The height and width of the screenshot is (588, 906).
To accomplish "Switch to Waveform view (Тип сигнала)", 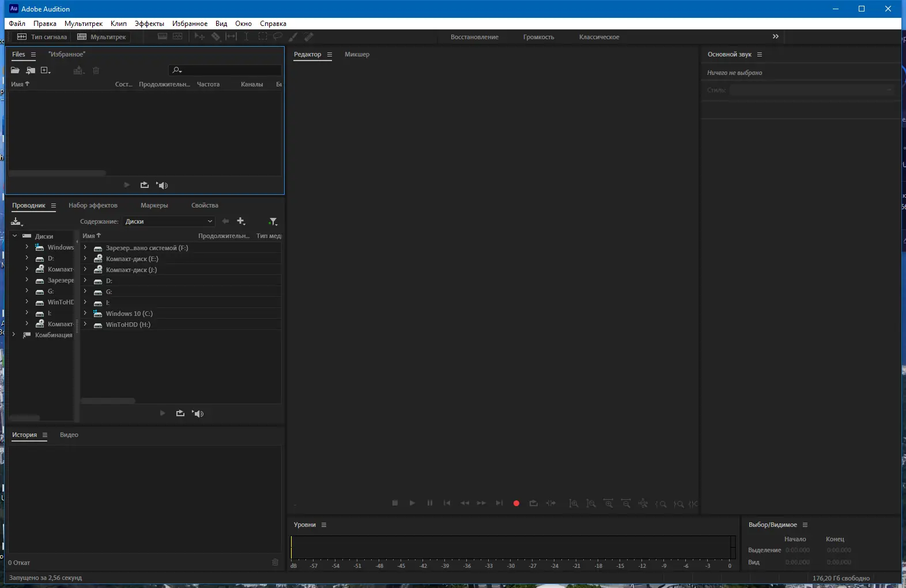I will [x=41, y=36].
